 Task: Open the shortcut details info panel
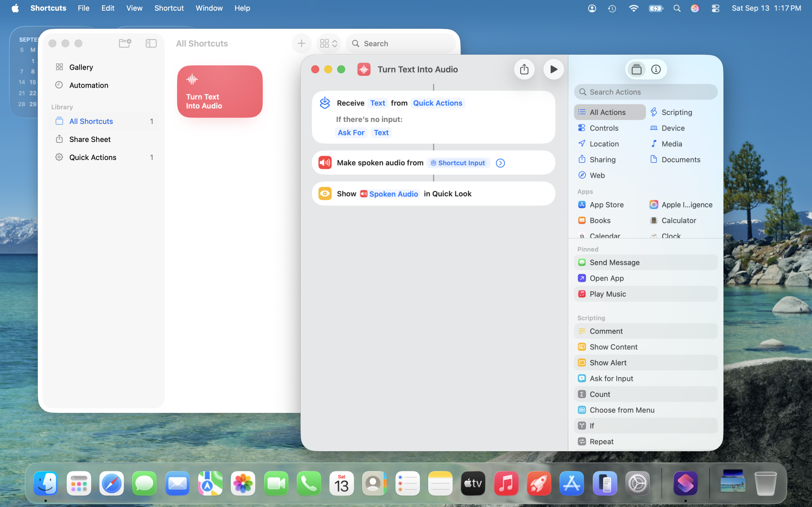pyautogui.click(x=656, y=69)
